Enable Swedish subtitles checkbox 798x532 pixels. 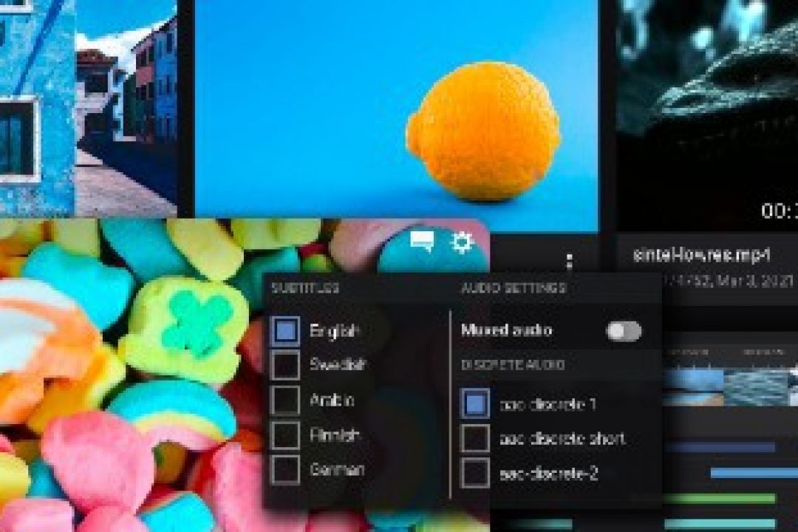(285, 365)
